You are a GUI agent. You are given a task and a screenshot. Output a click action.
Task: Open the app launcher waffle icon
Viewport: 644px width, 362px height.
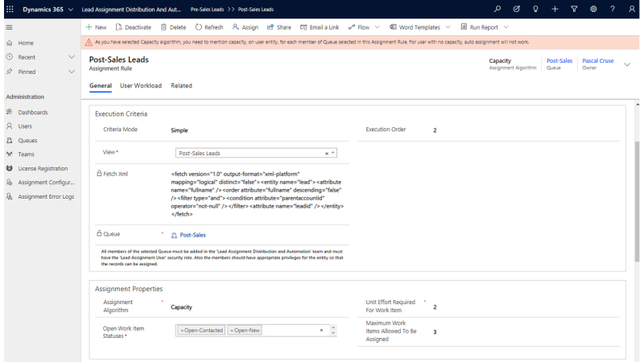[x=10, y=9]
